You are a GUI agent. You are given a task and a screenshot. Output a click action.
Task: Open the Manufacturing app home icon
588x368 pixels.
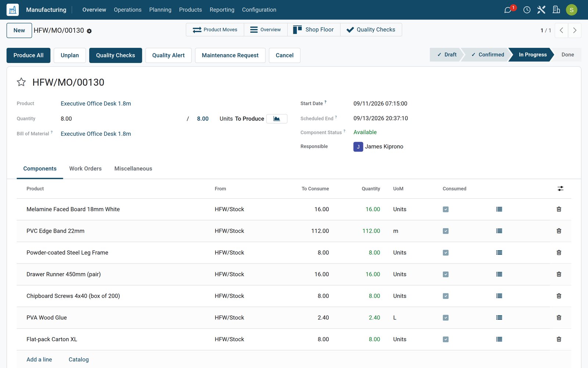point(13,10)
